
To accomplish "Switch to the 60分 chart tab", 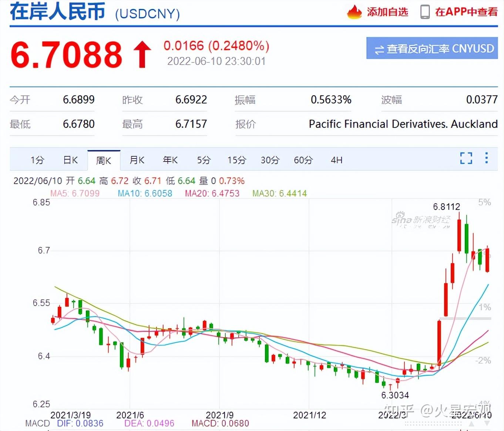I will tap(303, 160).
